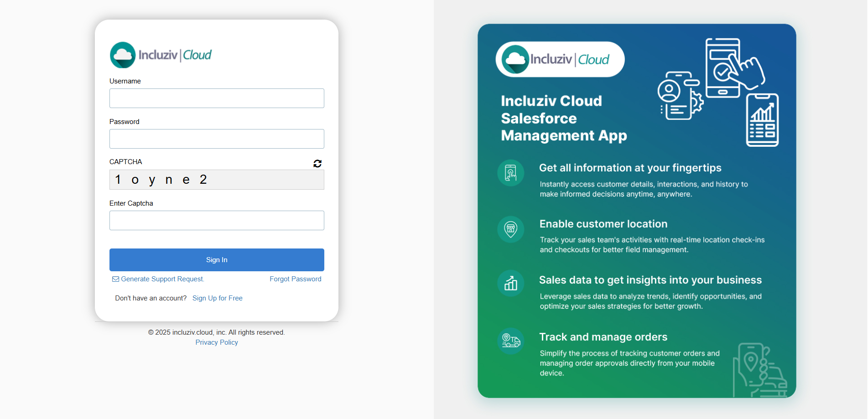
Task: Click the user profile gear illustration
Action: click(680, 96)
